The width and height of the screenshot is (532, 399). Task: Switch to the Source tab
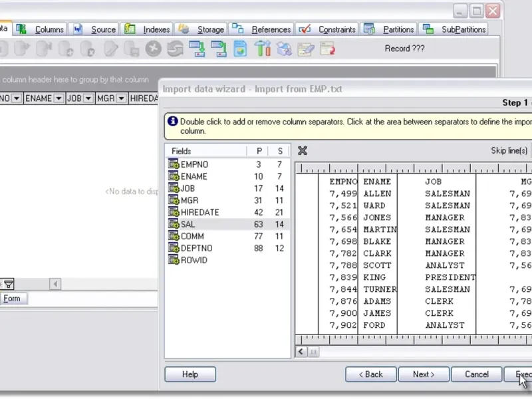(x=95, y=29)
